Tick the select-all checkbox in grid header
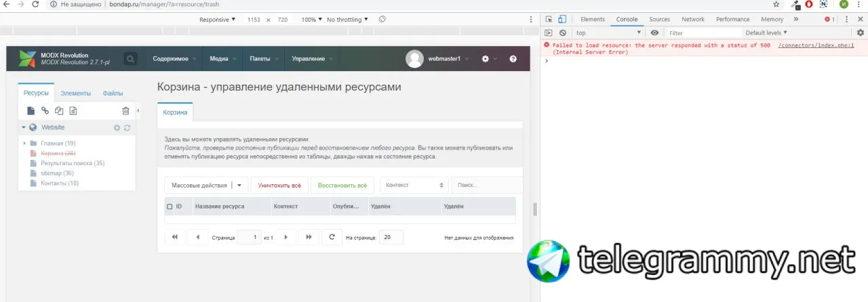The image size is (868, 302). point(170,206)
